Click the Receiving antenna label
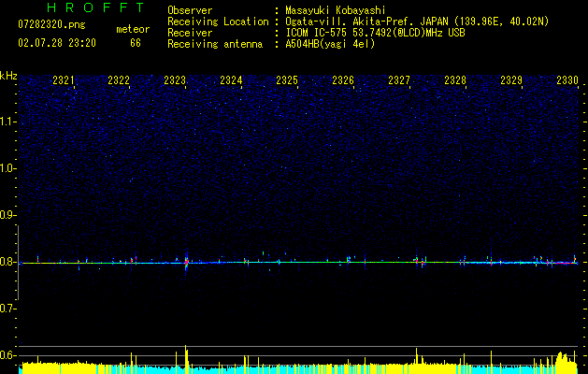588x374 pixels. [215, 44]
